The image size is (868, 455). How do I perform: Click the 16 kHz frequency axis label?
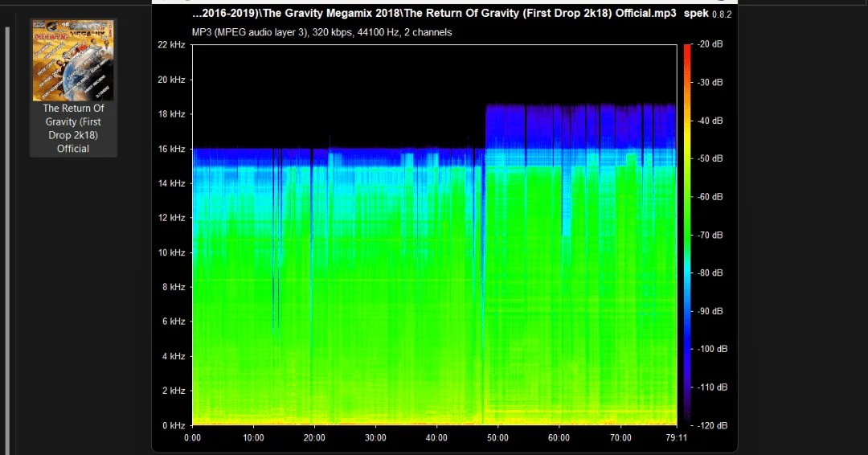pos(172,149)
